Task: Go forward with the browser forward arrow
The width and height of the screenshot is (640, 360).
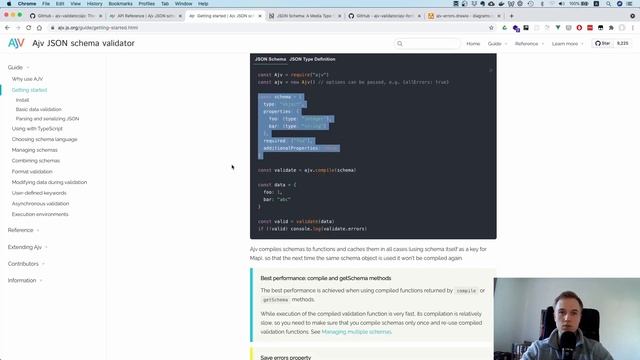Action: click(x=18, y=28)
